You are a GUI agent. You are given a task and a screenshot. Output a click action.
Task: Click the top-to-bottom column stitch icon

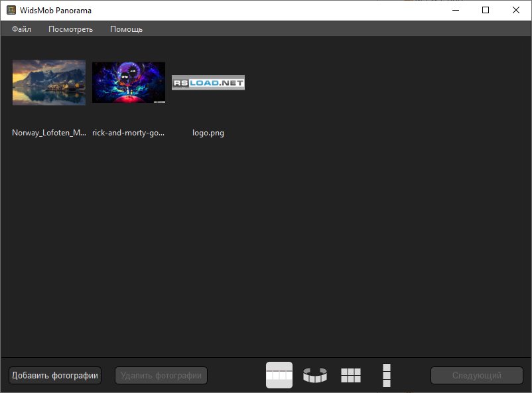[x=386, y=375]
